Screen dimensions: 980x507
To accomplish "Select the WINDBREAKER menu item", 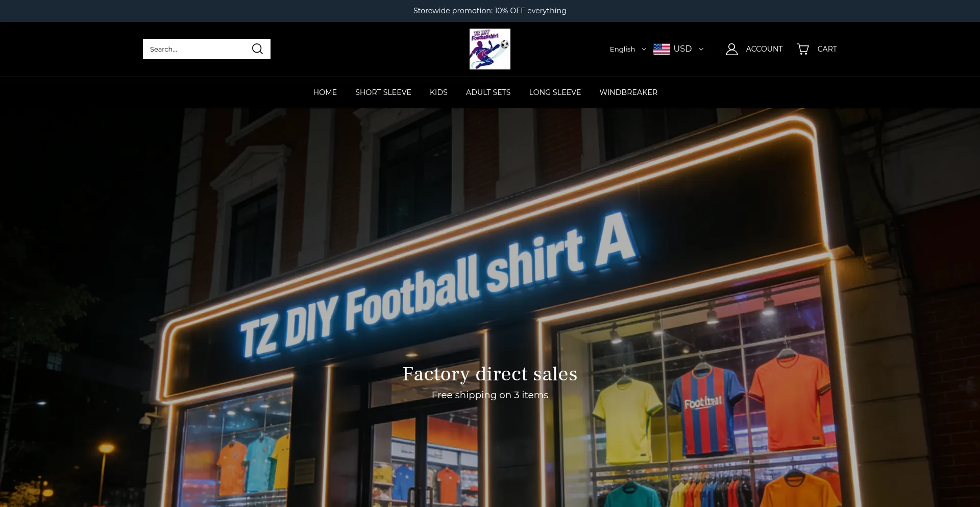I will (628, 92).
